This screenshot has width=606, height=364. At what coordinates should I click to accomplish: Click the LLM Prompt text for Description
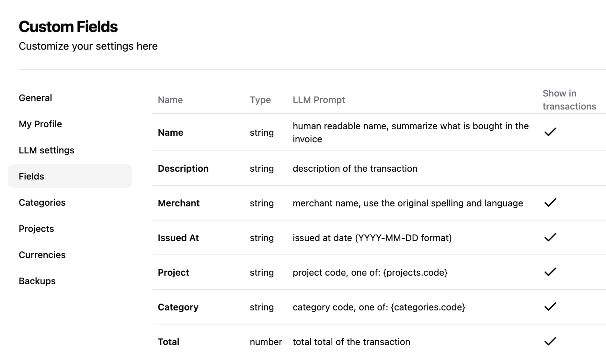pos(355,168)
